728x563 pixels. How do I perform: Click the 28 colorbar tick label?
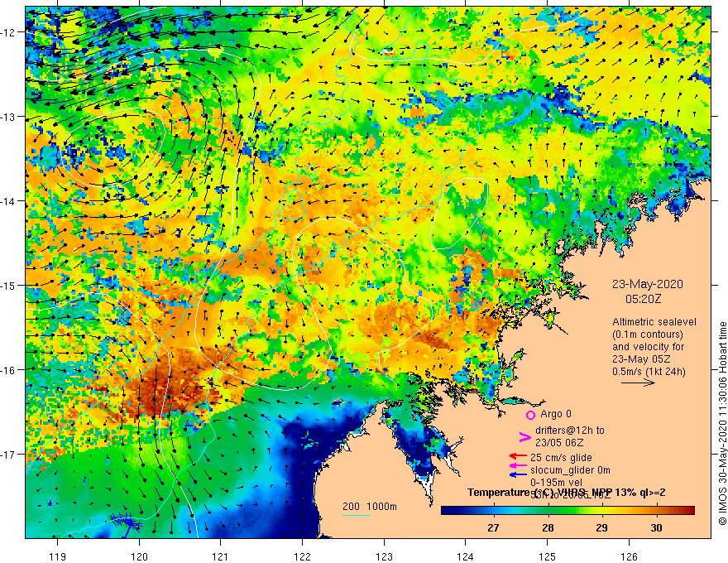[x=548, y=527]
